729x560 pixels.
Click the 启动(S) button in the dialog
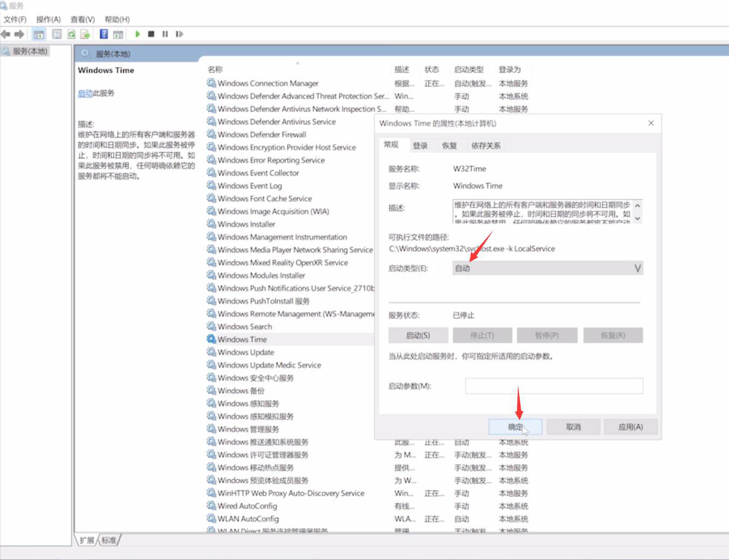(418, 336)
